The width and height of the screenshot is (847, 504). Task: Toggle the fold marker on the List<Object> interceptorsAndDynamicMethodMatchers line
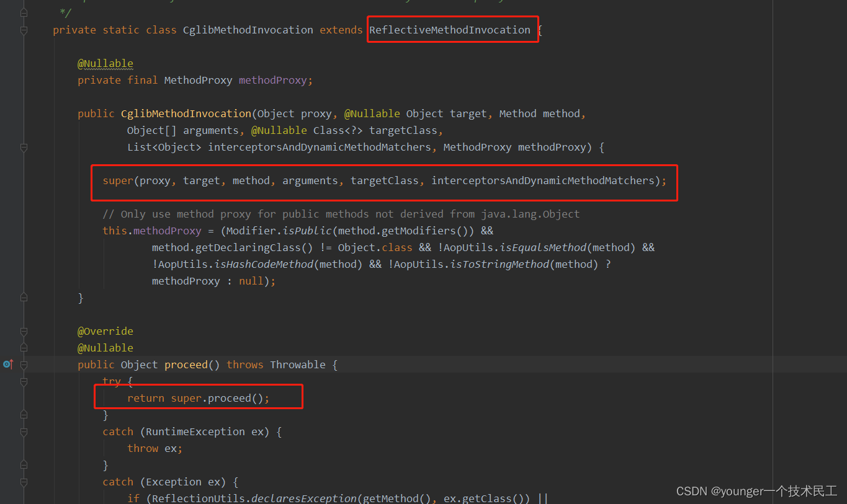(x=24, y=148)
